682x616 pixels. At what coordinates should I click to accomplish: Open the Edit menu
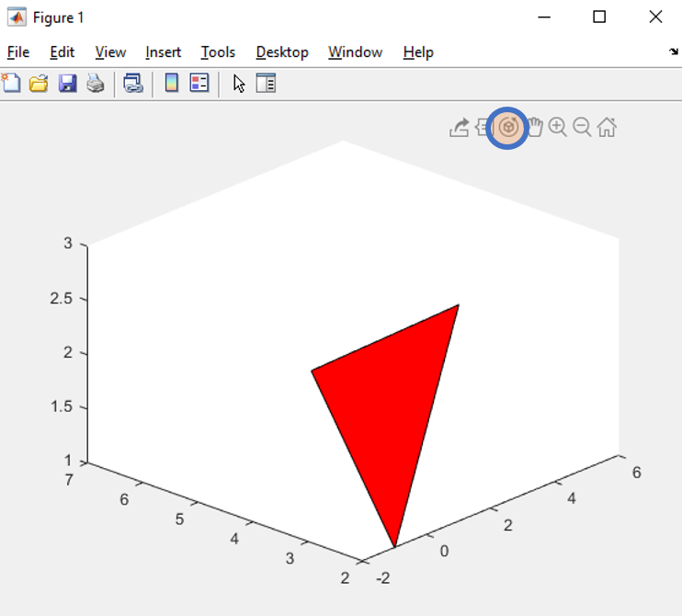pyautogui.click(x=63, y=52)
